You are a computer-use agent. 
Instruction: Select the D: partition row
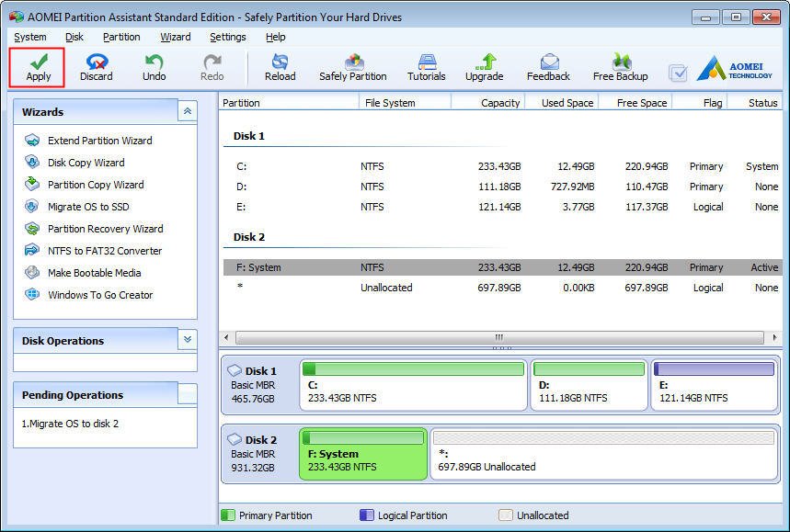pos(502,187)
